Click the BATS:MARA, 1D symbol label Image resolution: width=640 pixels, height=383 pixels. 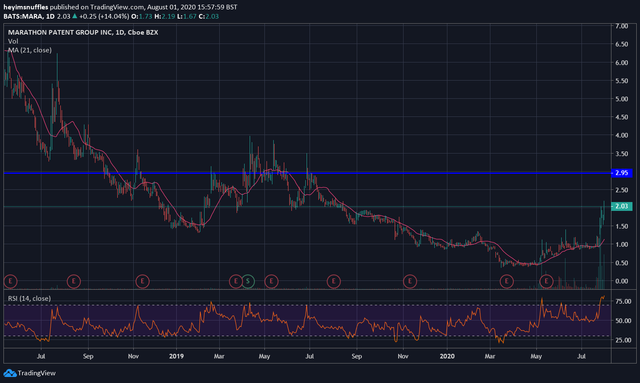click(x=29, y=16)
